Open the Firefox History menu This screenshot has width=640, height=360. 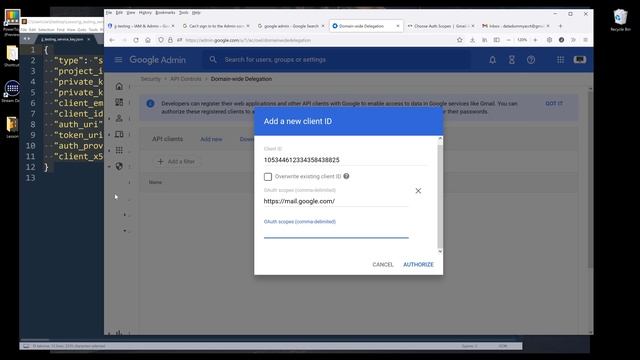[x=145, y=13]
